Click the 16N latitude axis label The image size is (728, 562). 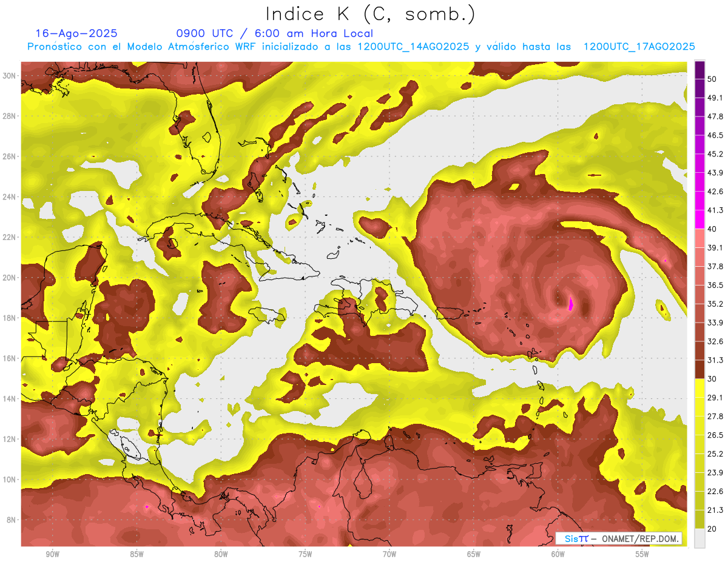point(9,358)
